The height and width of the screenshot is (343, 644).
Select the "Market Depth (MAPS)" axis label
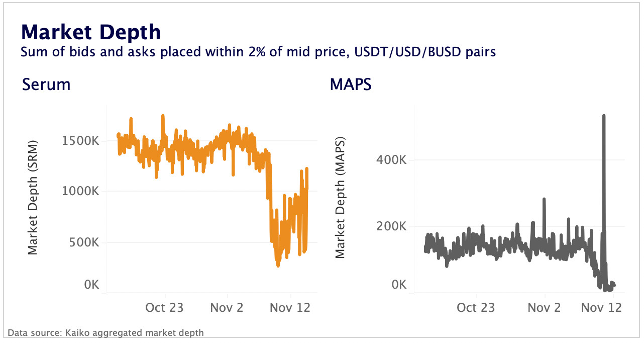point(340,197)
